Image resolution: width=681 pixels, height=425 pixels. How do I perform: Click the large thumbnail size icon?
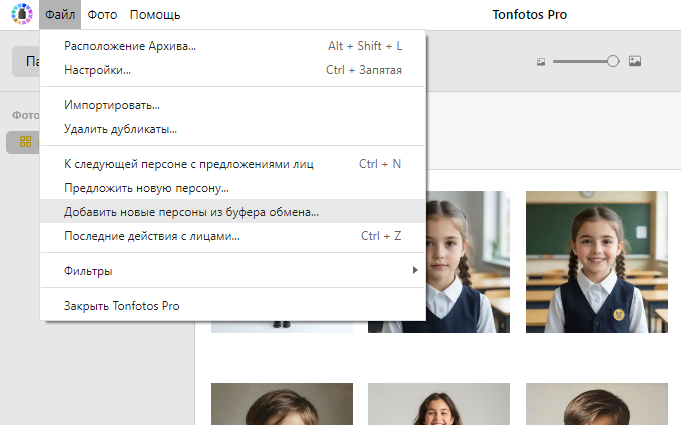pos(634,61)
